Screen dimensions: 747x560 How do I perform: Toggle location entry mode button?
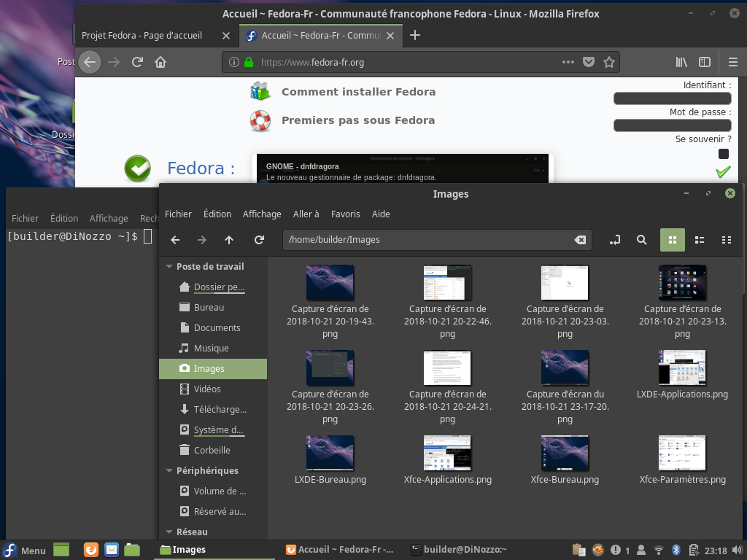point(615,240)
